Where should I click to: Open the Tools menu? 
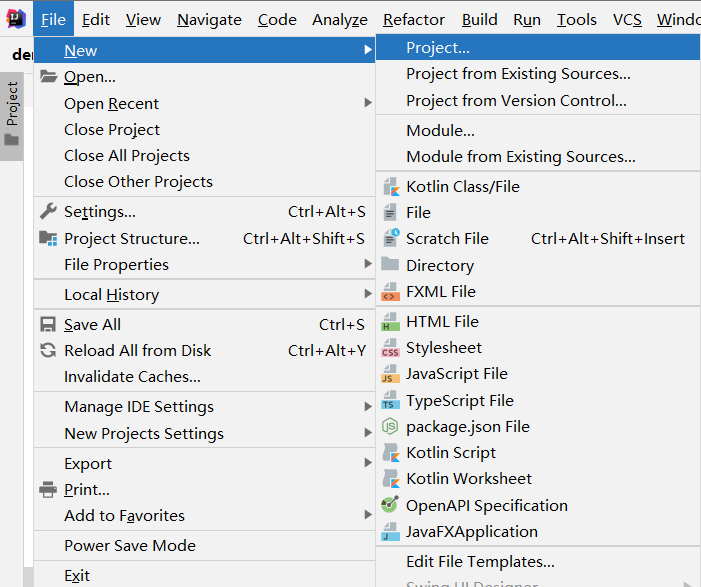(577, 19)
